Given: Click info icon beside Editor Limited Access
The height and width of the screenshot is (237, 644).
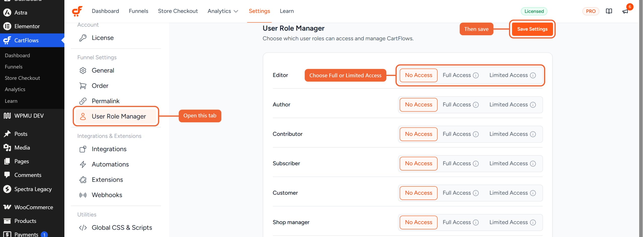Looking at the screenshot, I should (x=533, y=75).
